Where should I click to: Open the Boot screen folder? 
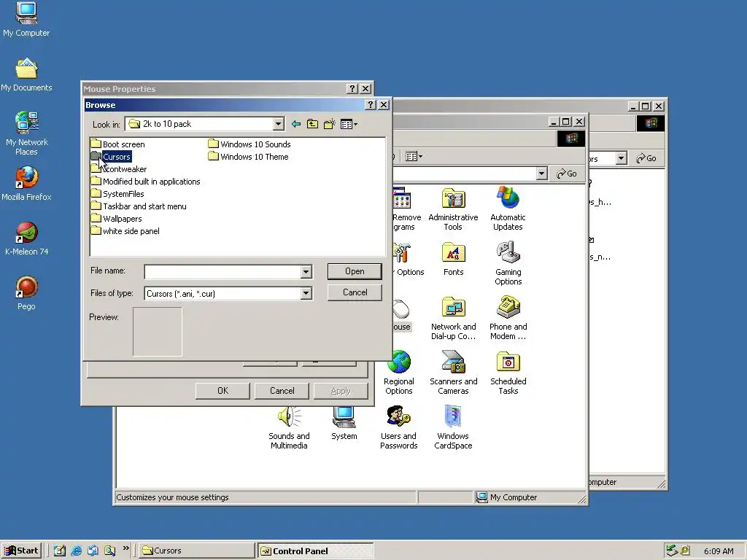point(117,144)
